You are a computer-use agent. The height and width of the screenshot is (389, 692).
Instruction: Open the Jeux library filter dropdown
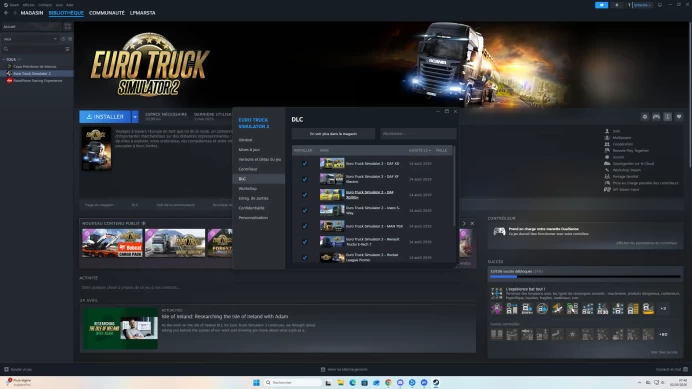tap(30, 39)
